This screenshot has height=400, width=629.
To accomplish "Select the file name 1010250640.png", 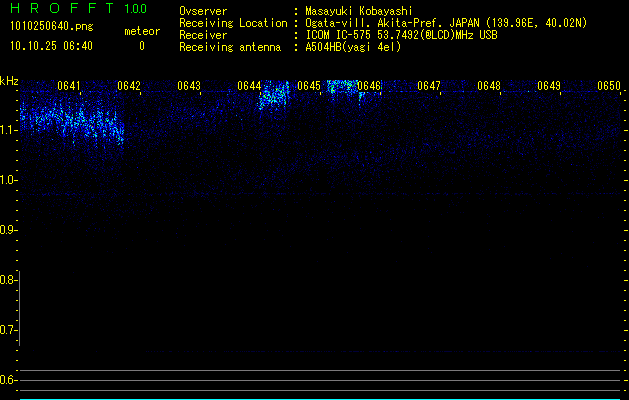I will (x=52, y=27).
